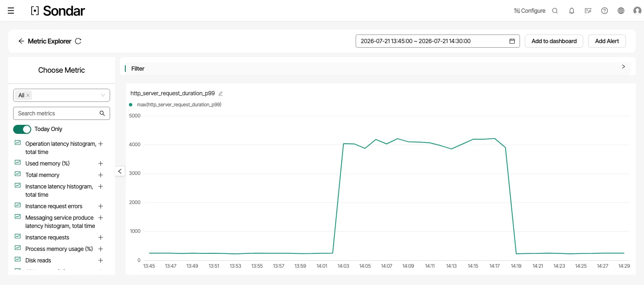The width and height of the screenshot is (644, 285).
Task: Select Instance request errors in list
Action: click(x=54, y=206)
